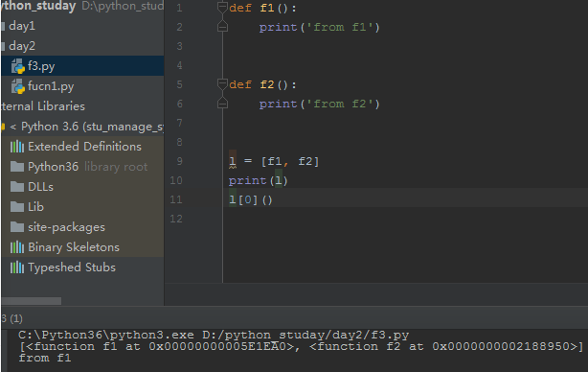Select the f3.py file in the project tree
The image size is (588, 372).
(41, 66)
